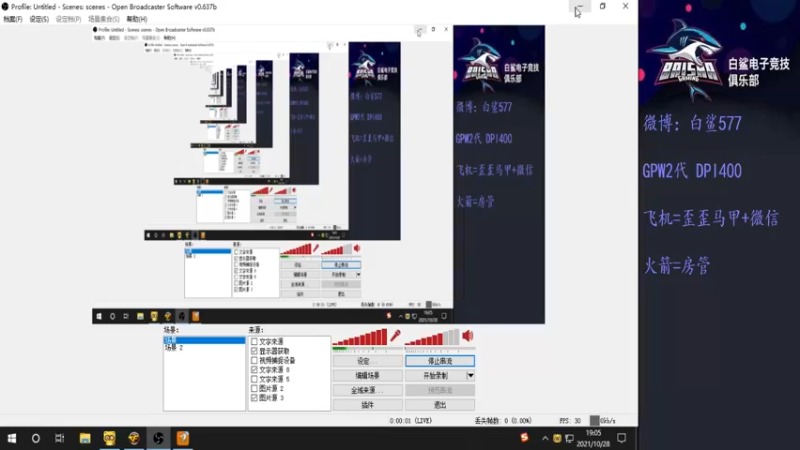Open the orange app taskbar icon
800x450 pixels.
click(183, 438)
